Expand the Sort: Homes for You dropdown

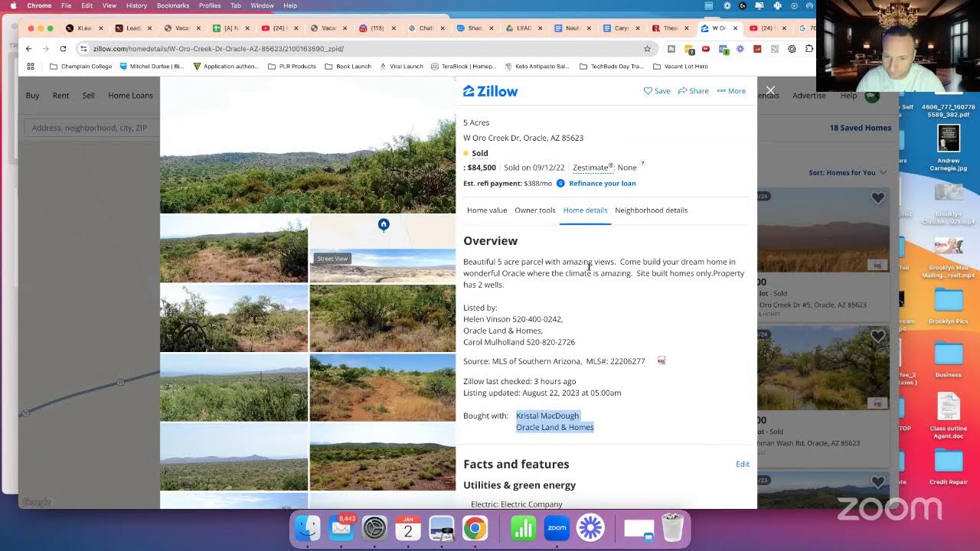pos(847,172)
